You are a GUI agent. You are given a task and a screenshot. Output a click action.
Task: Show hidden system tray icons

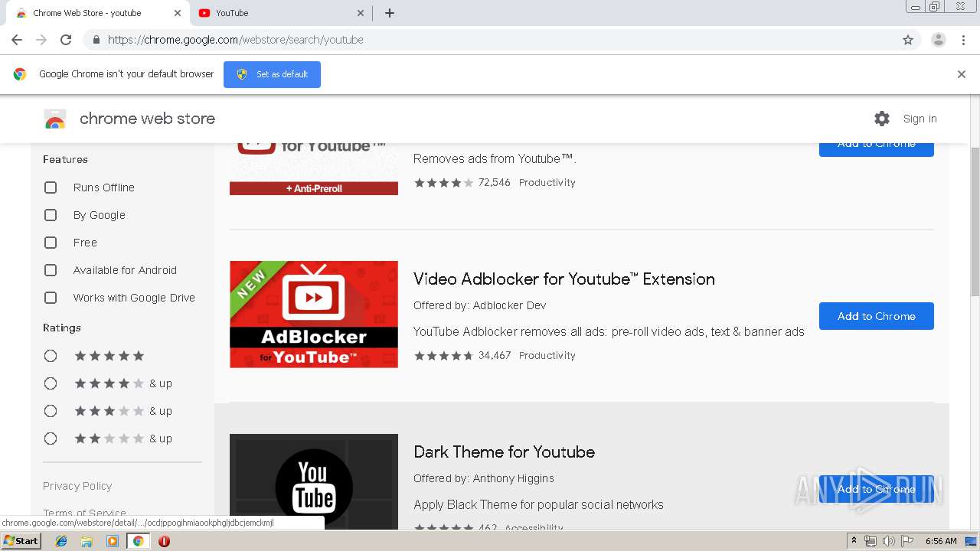(x=854, y=541)
